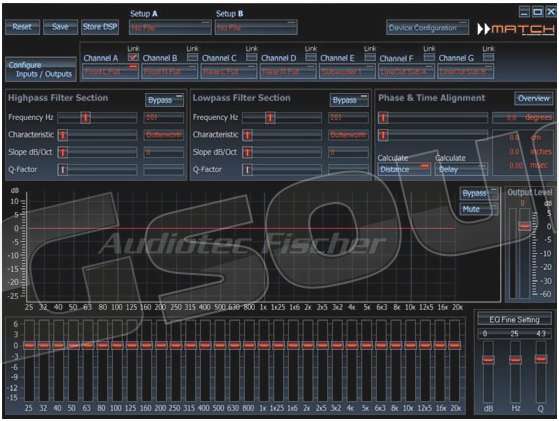Viewport: 559px width, 421px height.
Task: Open the Setup A file dropdown
Action: click(x=170, y=28)
